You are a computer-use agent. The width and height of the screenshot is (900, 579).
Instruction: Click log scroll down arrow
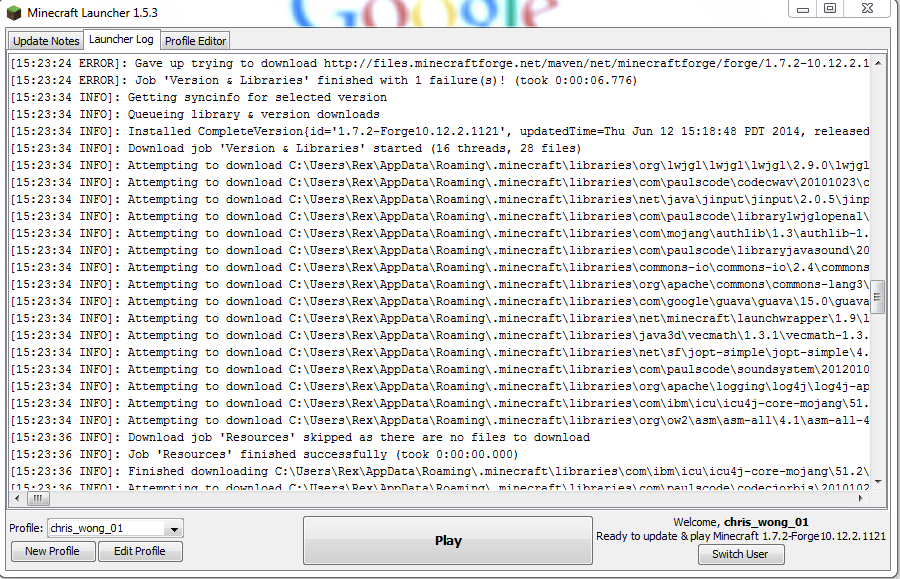point(878,482)
